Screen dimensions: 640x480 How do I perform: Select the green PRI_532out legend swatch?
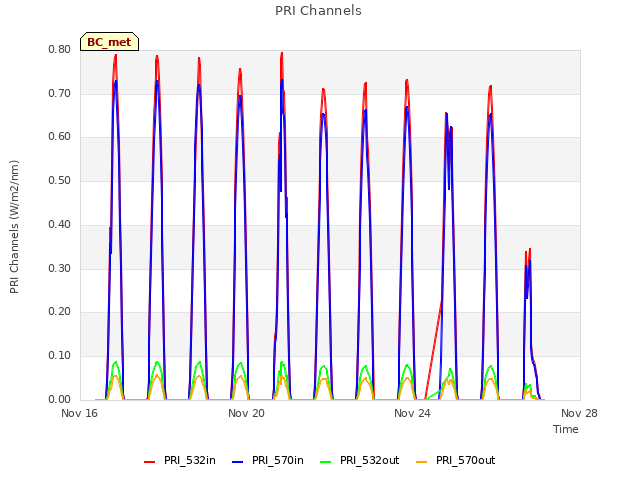click(326, 462)
